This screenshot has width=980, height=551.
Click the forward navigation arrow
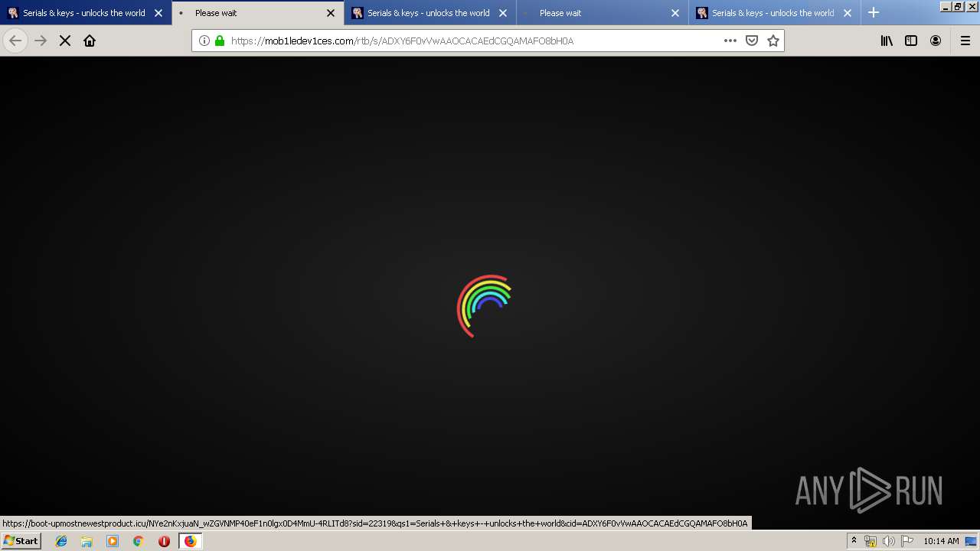pyautogui.click(x=41, y=41)
